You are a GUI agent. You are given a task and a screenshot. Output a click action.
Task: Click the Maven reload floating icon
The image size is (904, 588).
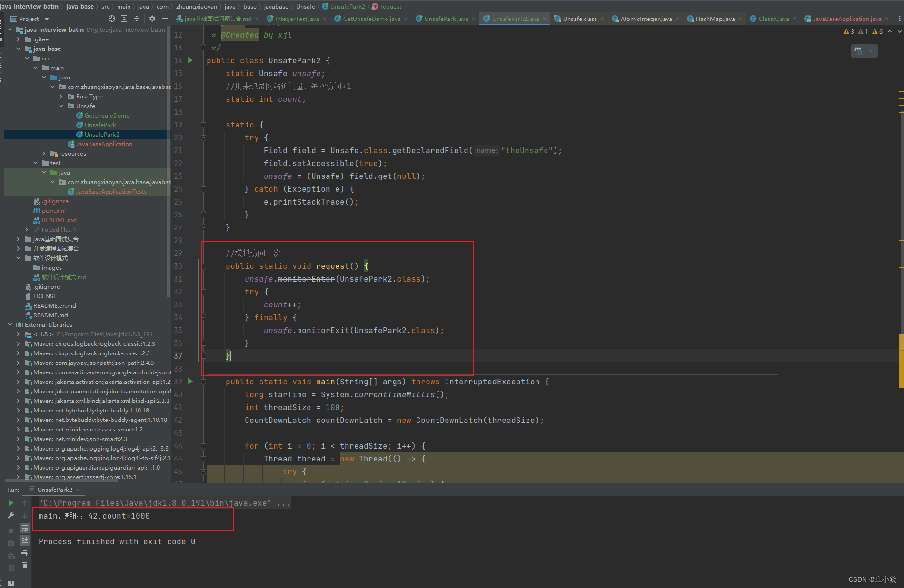point(858,50)
